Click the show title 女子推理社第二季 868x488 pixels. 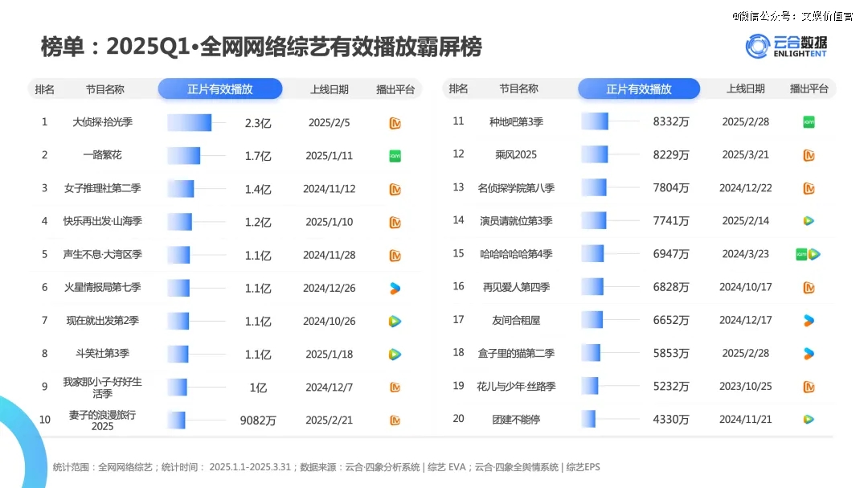[x=103, y=189]
